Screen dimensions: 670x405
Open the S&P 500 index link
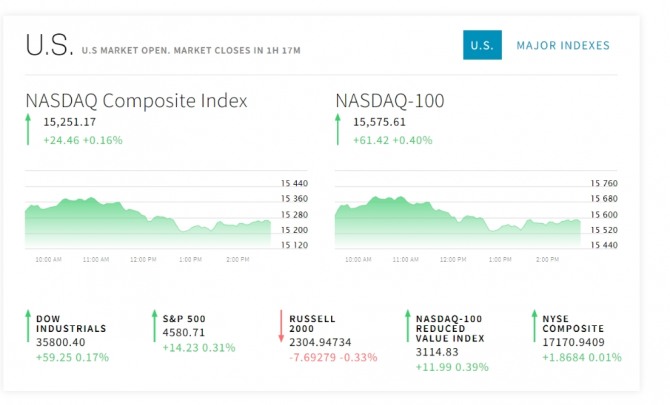point(184,318)
